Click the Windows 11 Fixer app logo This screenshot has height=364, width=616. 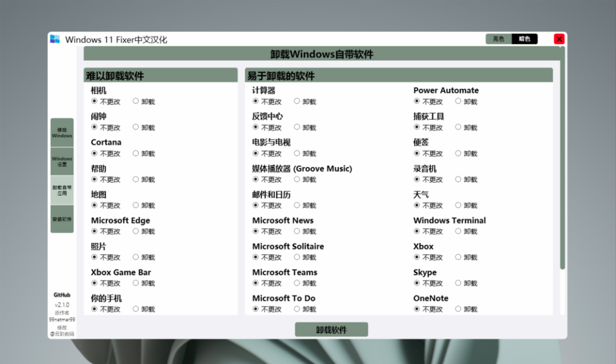click(x=55, y=39)
